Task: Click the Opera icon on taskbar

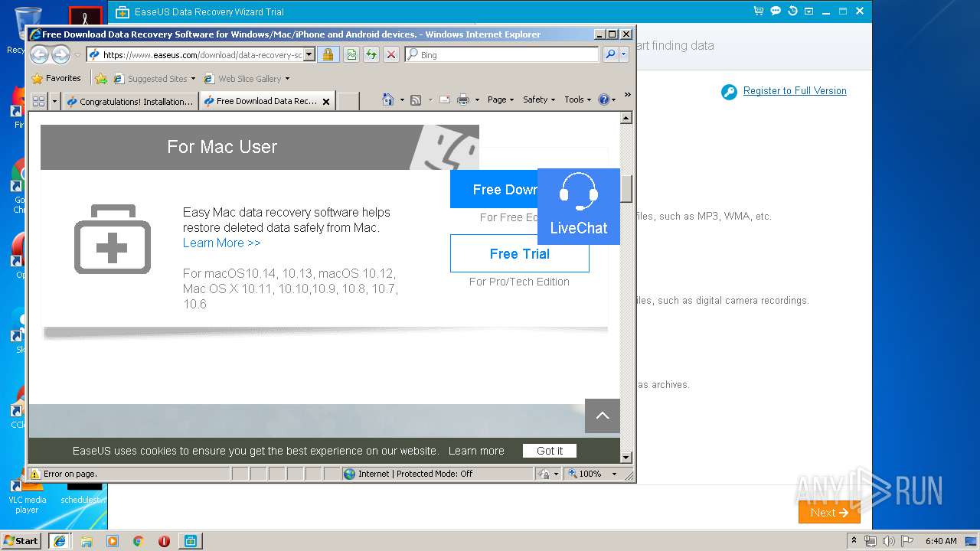Action: click(x=164, y=541)
